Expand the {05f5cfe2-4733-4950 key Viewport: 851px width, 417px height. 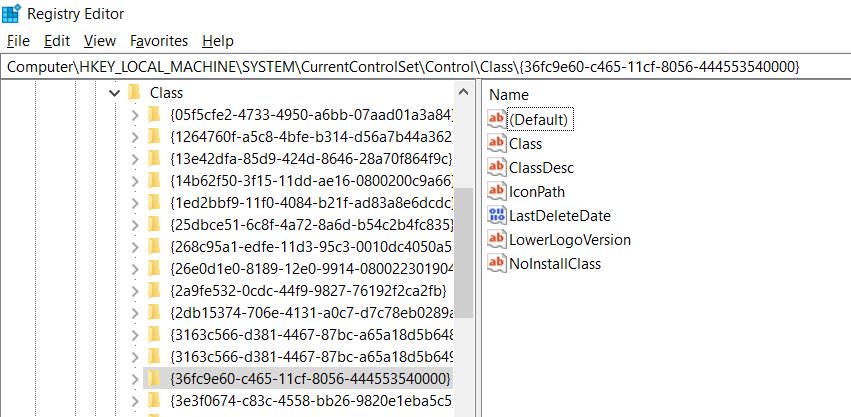coord(135,115)
